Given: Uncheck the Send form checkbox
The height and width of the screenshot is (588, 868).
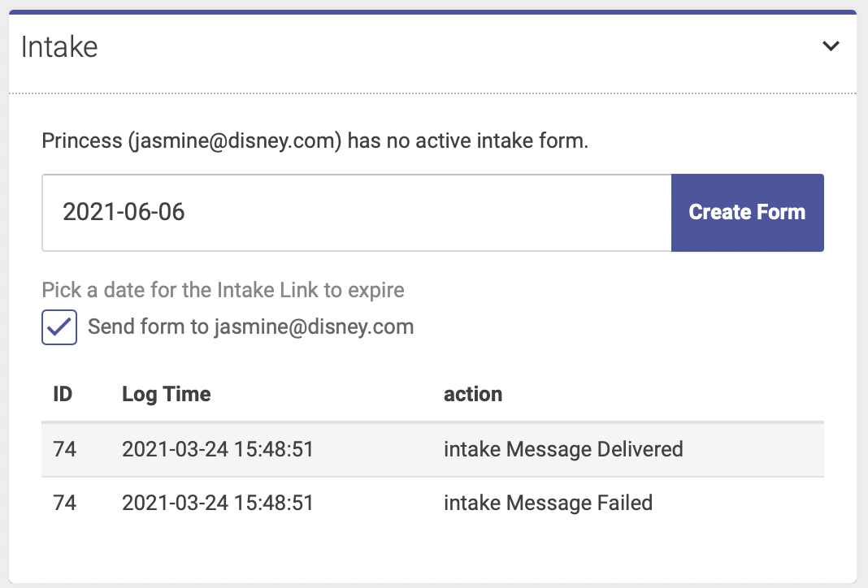Looking at the screenshot, I should pyautogui.click(x=59, y=327).
